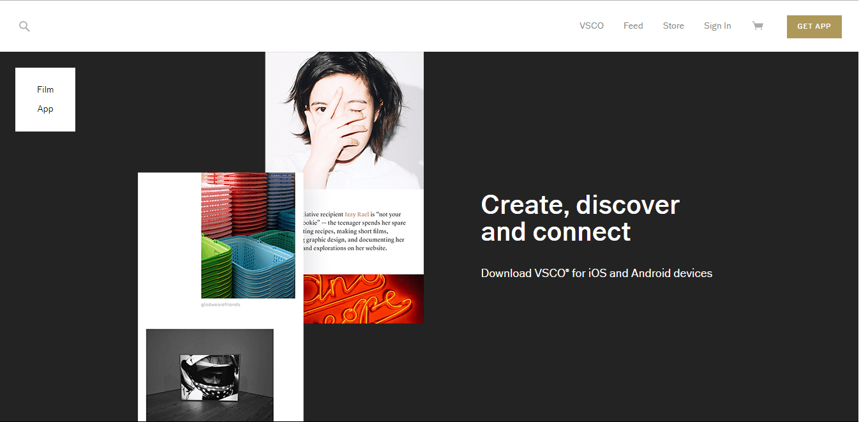Click the Sign In link
The image size is (868, 422).
click(x=717, y=26)
